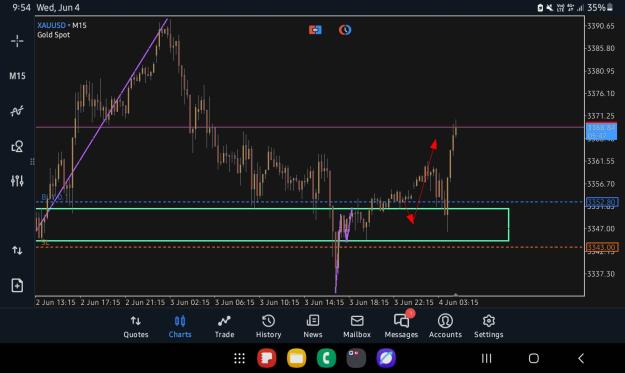Screen dimensions: 625x373
Task: Tap the XAUUSD symbol label
Action: point(51,26)
